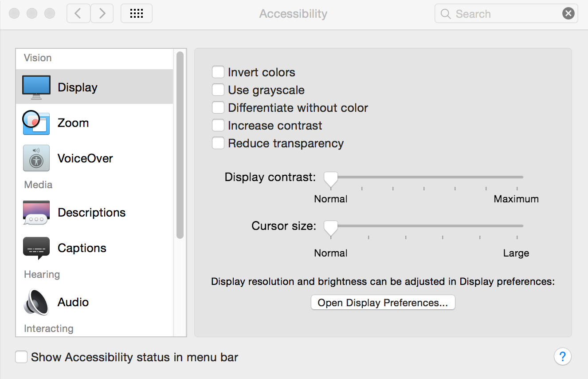Click the Cursor size slider thumb
Screen dimensions: 588x379
331,227
